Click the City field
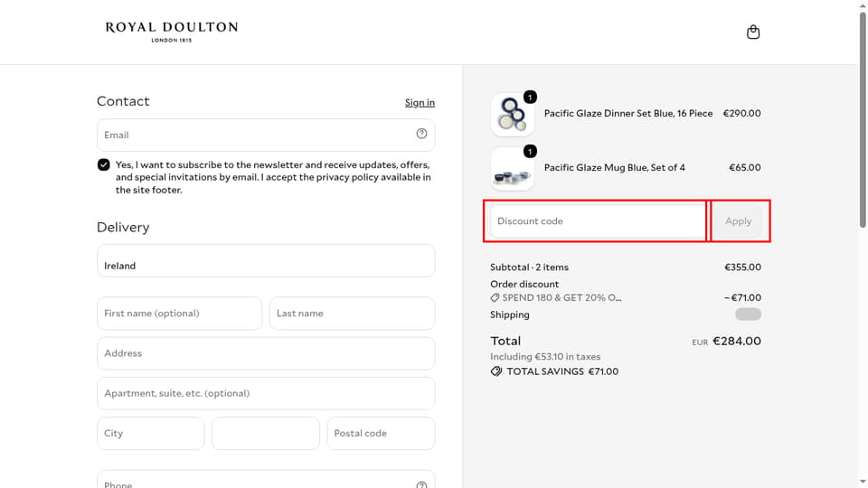The height and width of the screenshot is (488, 868). pos(151,433)
